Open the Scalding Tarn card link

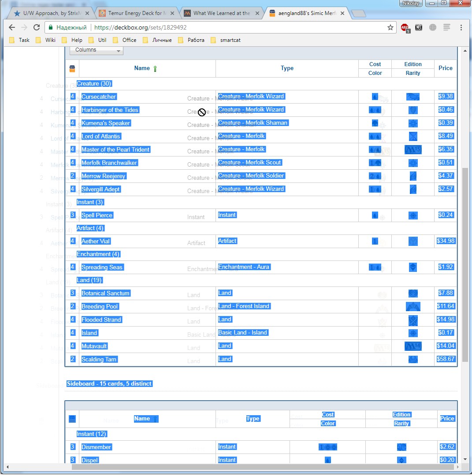pyautogui.click(x=99, y=359)
